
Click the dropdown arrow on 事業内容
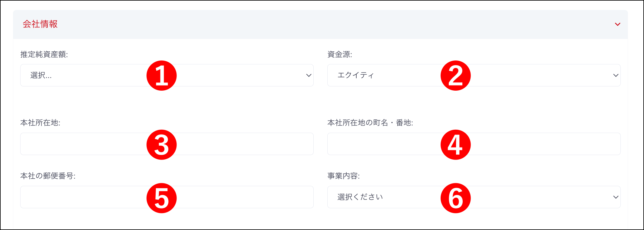click(x=616, y=197)
